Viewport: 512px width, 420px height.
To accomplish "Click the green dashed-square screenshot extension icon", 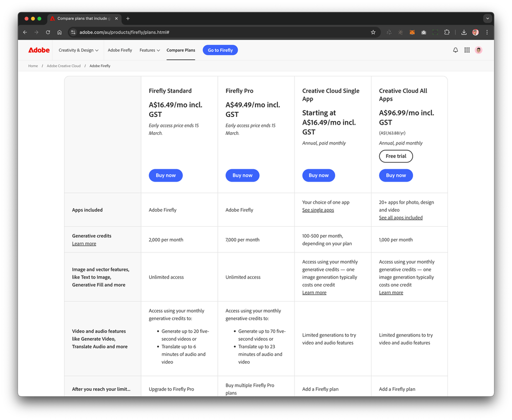I will point(435,32).
